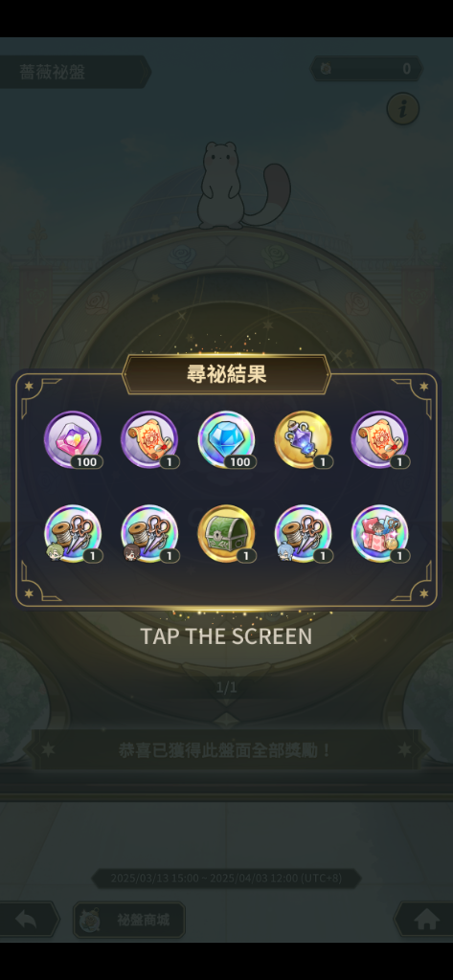Open the 祕盤商城 shop button
Viewport: 453px width, 980px height.
click(x=129, y=920)
